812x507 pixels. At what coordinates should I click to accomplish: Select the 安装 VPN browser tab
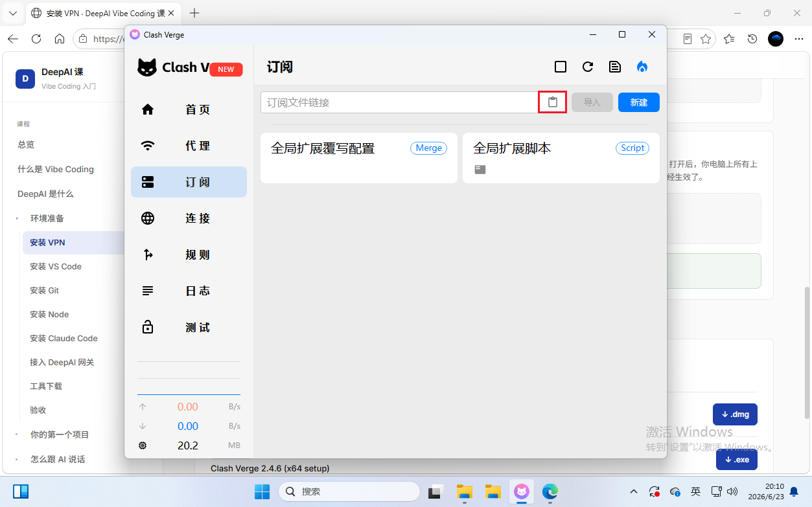[102, 13]
